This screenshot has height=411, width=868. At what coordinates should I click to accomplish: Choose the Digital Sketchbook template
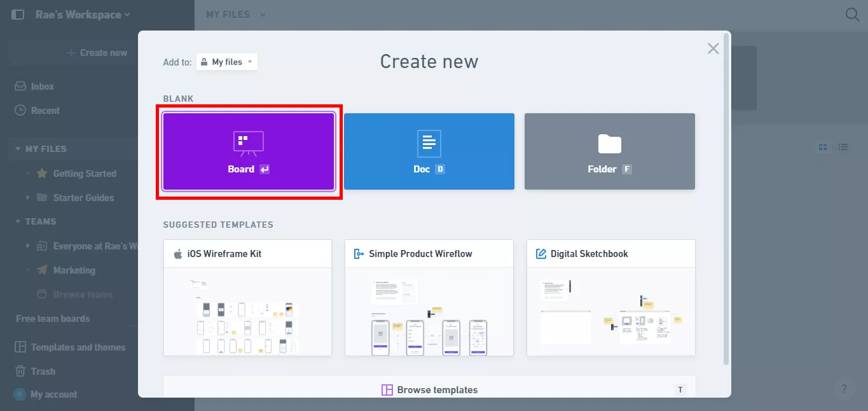point(610,297)
